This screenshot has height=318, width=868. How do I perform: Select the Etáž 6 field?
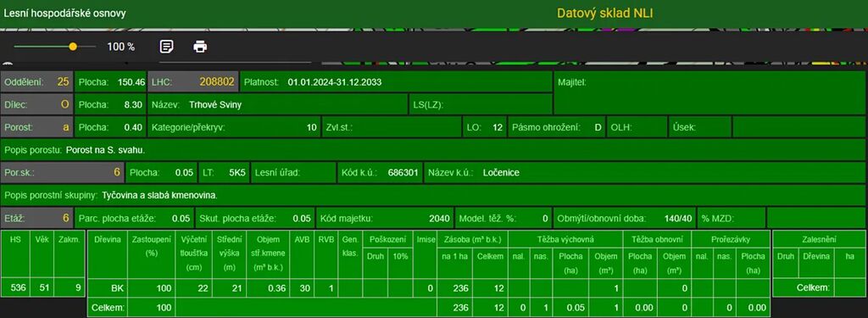37,218
